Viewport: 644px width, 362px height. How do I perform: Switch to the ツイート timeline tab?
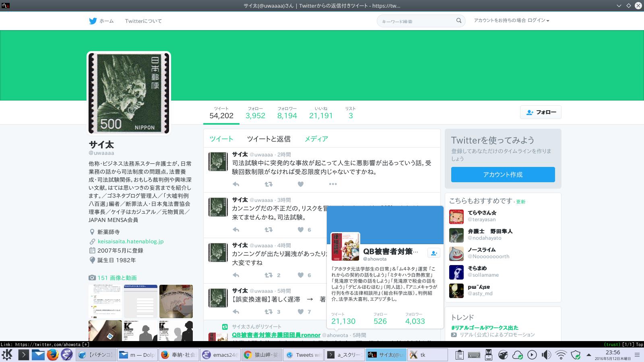pos(221,139)
